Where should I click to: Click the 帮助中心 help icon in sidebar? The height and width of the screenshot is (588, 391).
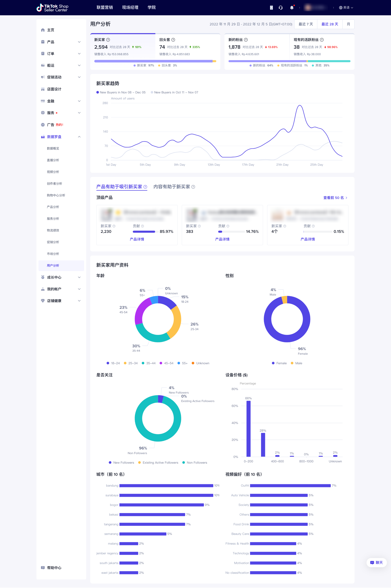point(43,568)
